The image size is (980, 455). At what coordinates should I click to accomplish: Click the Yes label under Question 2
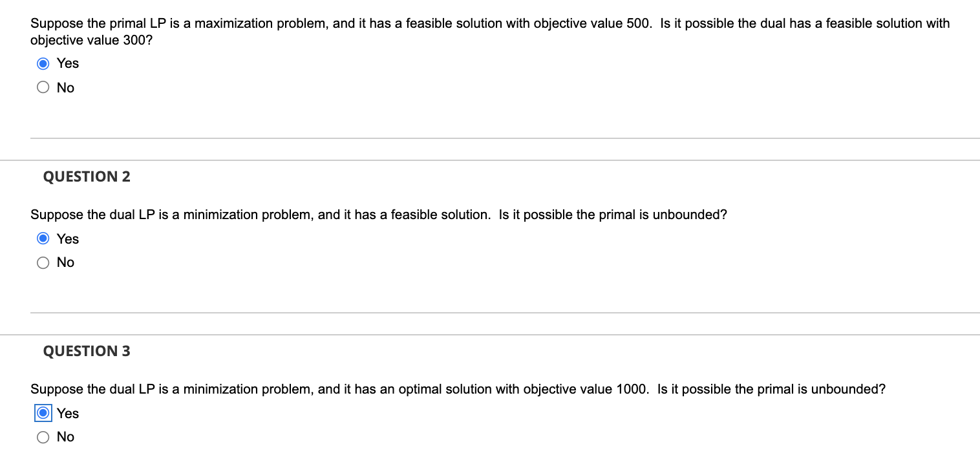click(67, 238)
